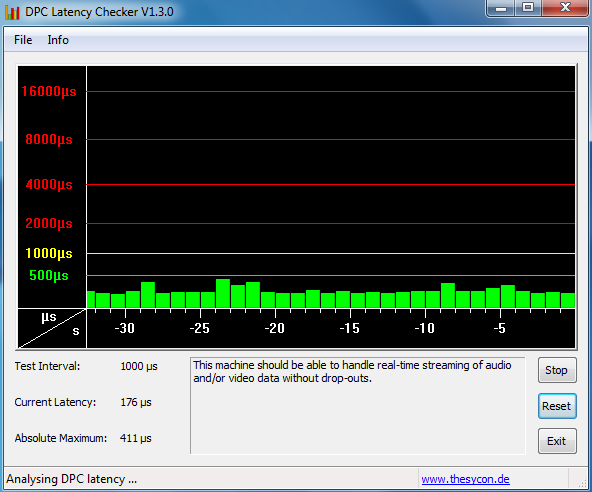Screen dimensions: 592x492
Task: Click the streaming status message text box
Action: 358,406
